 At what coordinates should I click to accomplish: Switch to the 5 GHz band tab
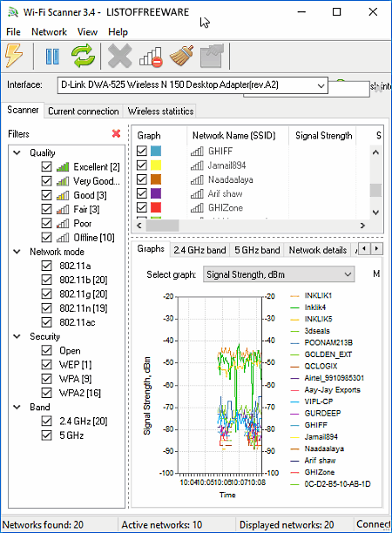pos(257,250)
